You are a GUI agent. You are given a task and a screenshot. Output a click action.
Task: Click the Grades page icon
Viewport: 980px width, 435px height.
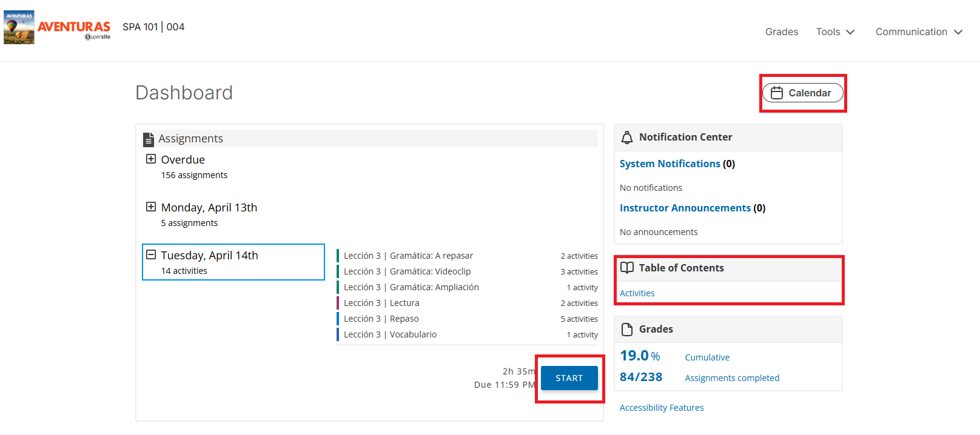click(x=627, y=329)
